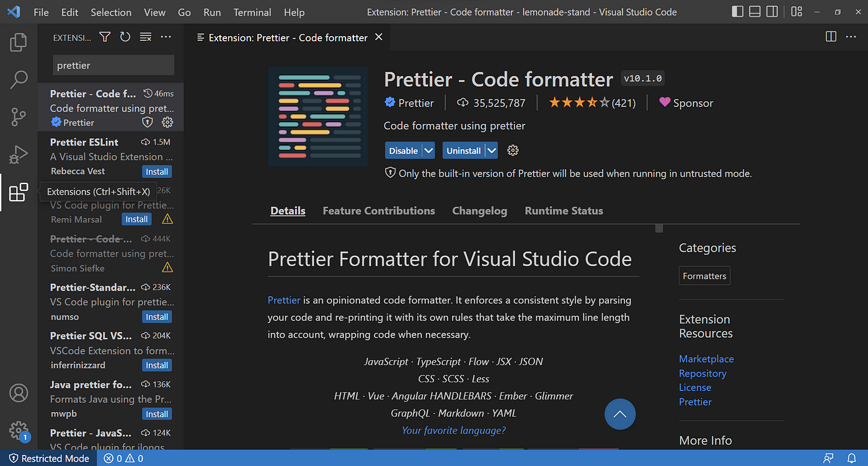868x466 pixels.
Task: Open the Search view in the activity bar
Action: click(19, 79)
